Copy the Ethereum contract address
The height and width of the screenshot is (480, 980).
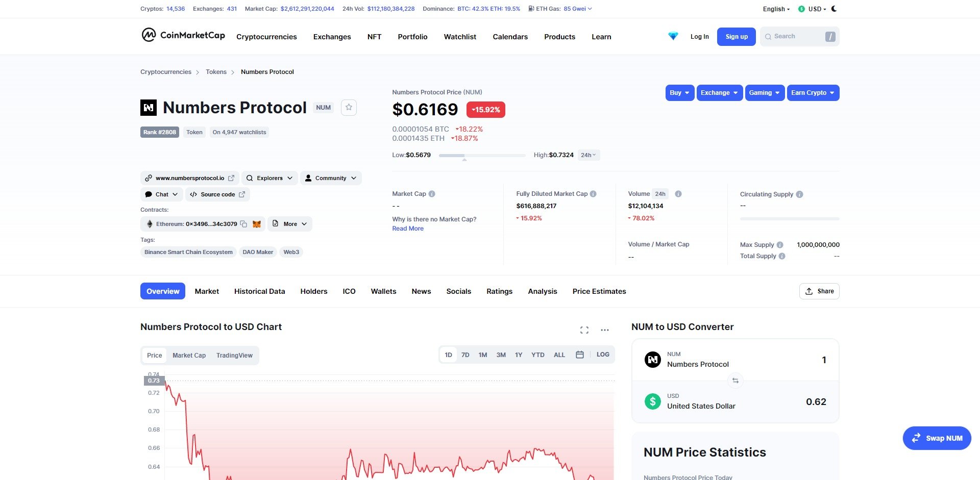[243, 224]
